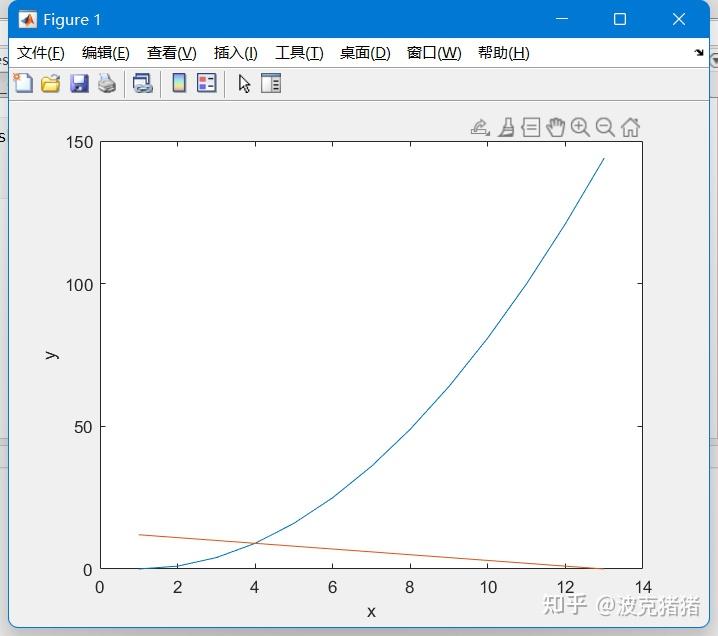
Task: Open the 窗口(W) menu
Action: tap(434, 53)
